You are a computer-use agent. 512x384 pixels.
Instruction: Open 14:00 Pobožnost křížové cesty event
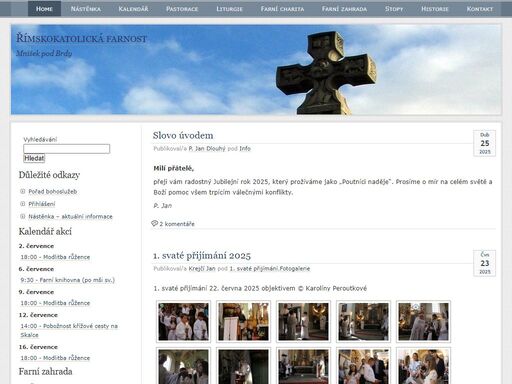(x=69, y=330)
